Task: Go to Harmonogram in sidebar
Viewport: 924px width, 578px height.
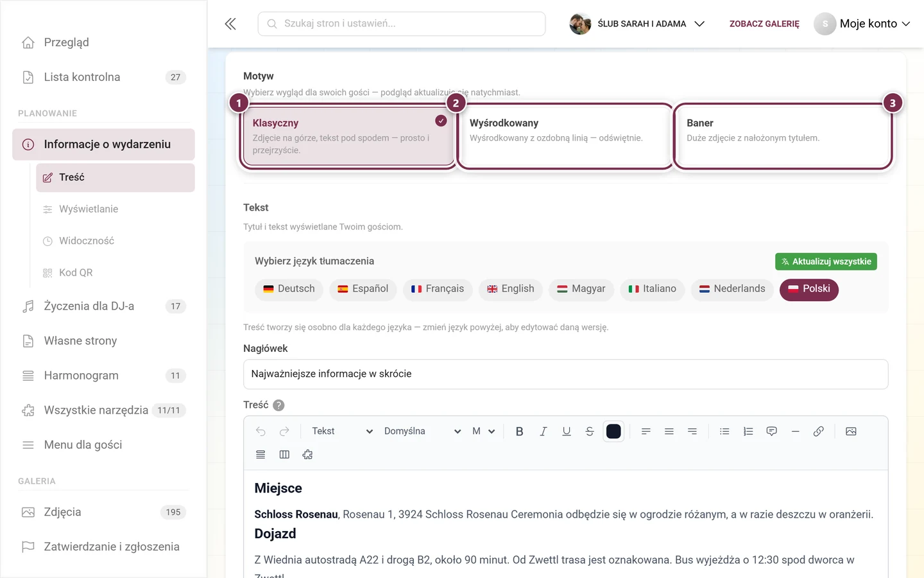Action: point(103,376)
